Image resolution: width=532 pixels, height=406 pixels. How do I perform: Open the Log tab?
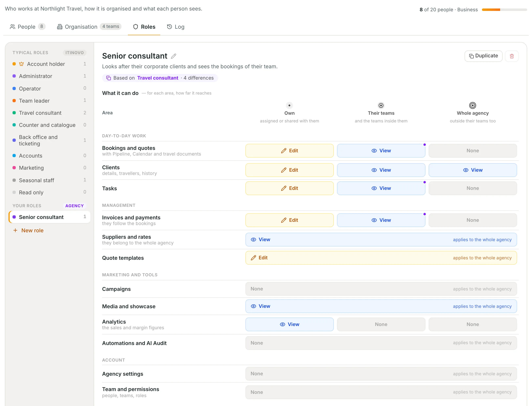[x=176, y=27]
